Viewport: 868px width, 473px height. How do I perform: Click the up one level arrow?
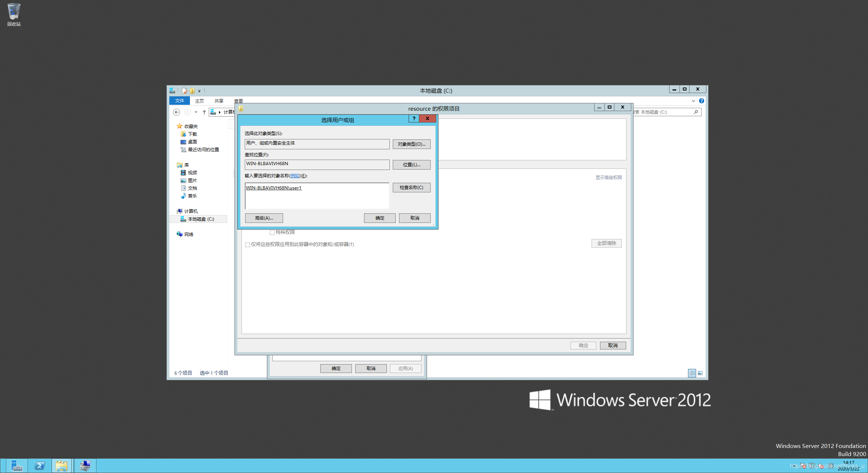click(x=204, y=112)
